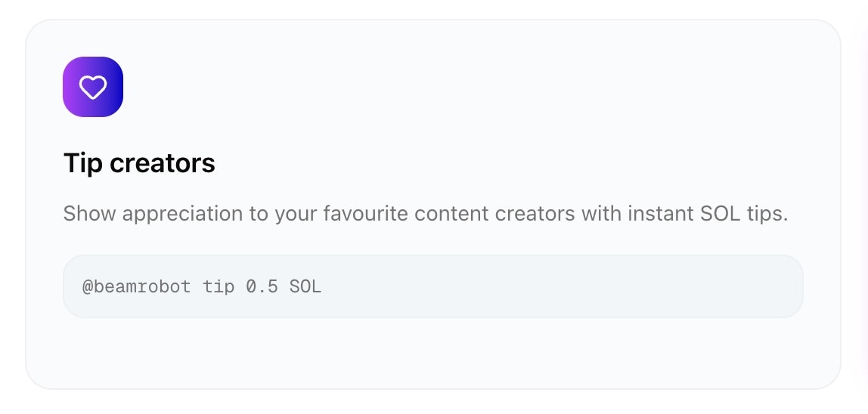
Task: Click the adjacent card sliver at right edge
Action: (865, 207)
